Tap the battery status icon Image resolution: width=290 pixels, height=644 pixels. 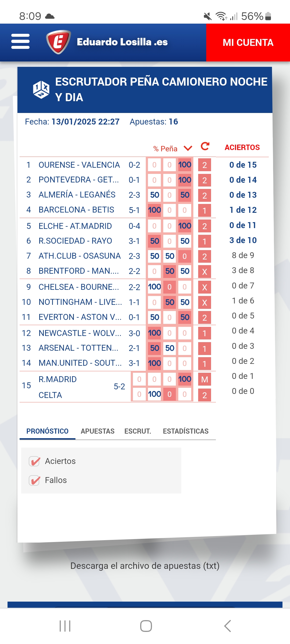[x=268, y=16]
